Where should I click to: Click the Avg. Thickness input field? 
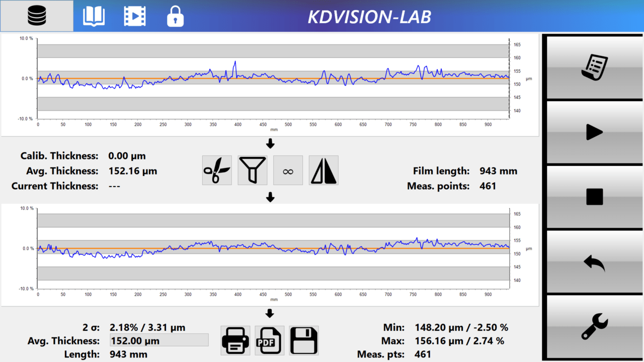click(x=158, y=340)
